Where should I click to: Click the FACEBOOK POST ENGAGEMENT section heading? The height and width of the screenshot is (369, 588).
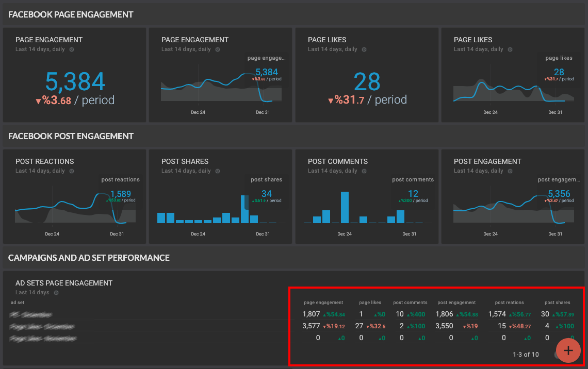[x=71, y=137]
